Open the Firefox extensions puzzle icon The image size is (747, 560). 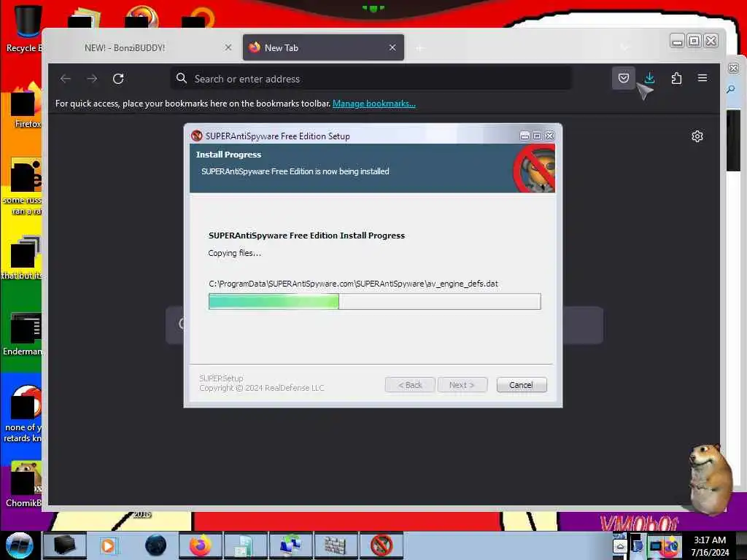point(676,78)
